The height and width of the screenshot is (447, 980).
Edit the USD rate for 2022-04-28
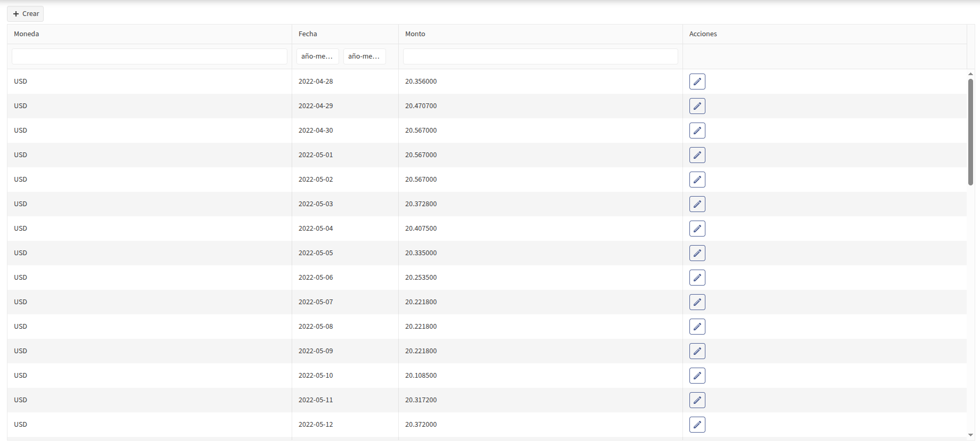697,82
